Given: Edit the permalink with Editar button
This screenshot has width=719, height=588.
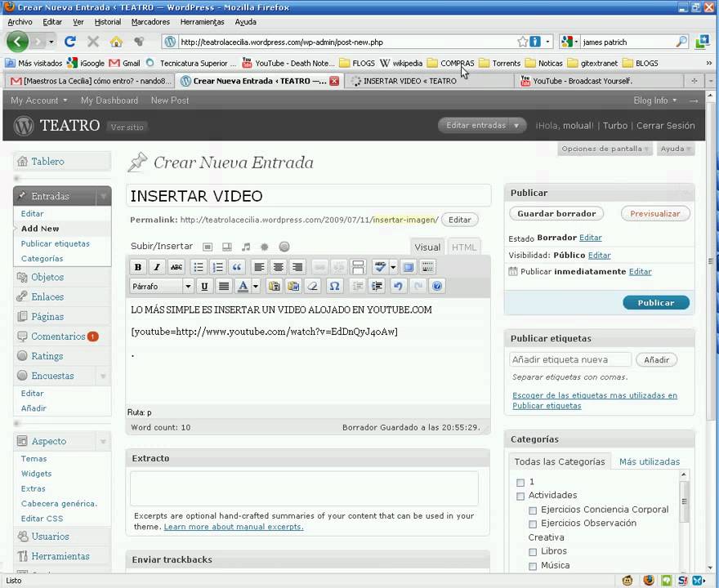Looking at the screenshot, I should [459, 220].
